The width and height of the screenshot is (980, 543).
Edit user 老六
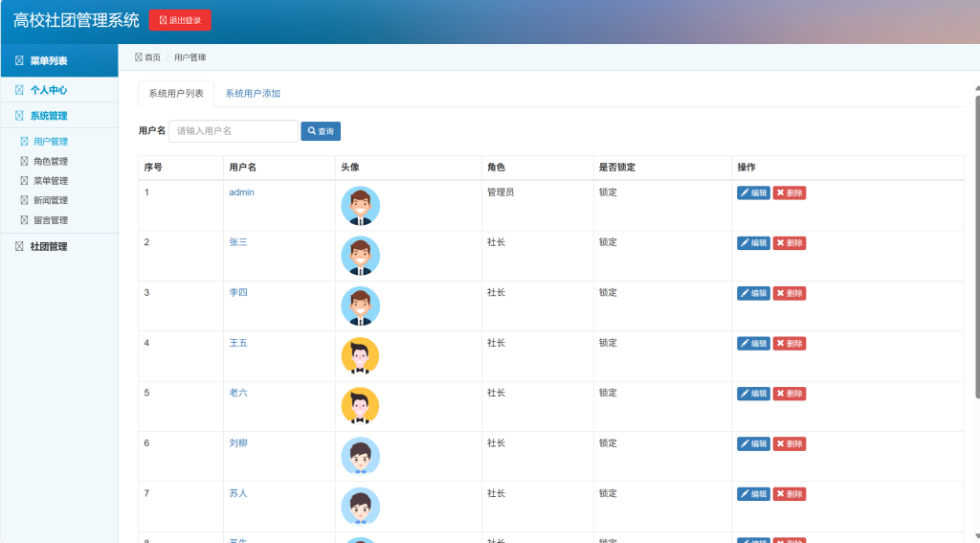(x=753, y=394)
